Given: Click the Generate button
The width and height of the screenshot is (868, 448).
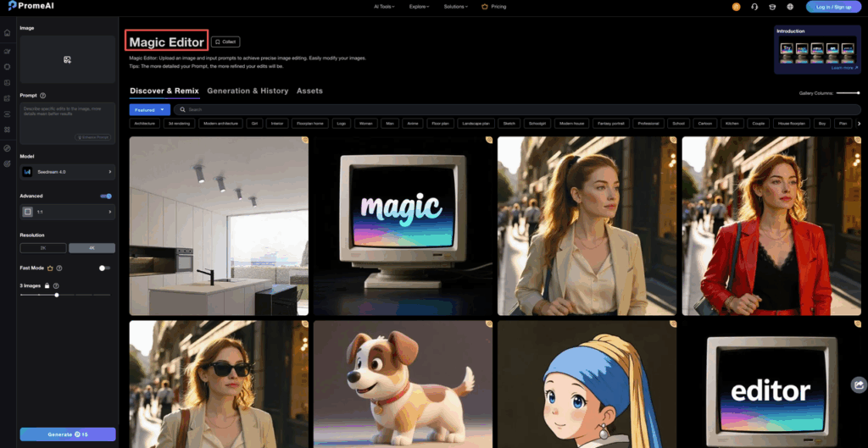Looking at the screenshot, I should [x=68, y=434].
